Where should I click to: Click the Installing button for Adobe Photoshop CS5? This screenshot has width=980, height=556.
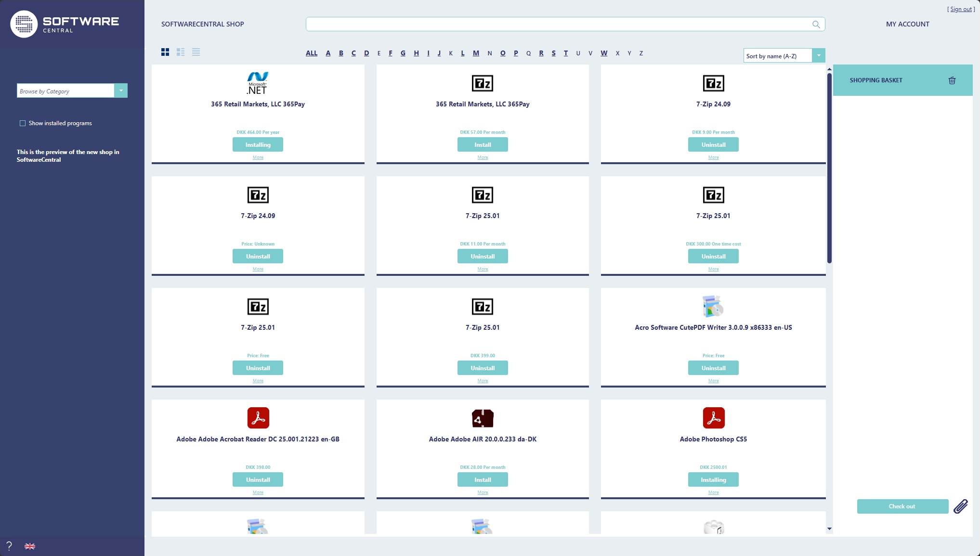pos(713,479)
